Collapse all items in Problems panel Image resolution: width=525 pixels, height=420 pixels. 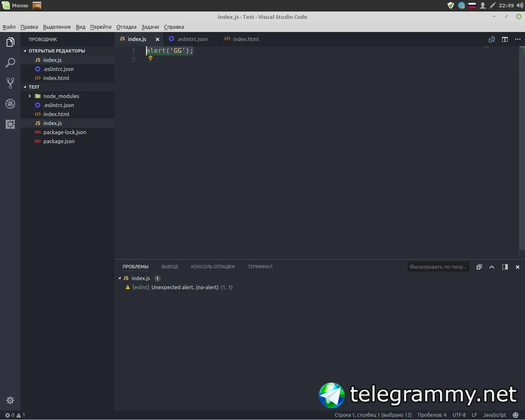tap(479, 267)
